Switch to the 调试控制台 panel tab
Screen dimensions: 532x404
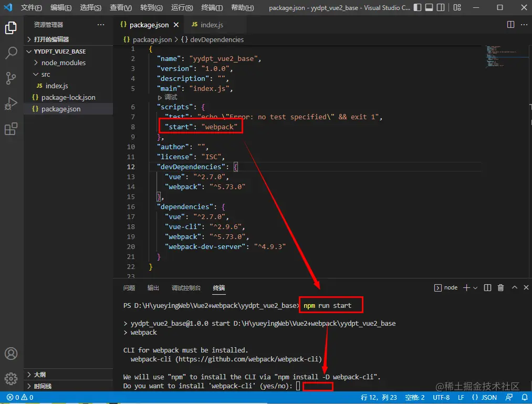[186, 288]
